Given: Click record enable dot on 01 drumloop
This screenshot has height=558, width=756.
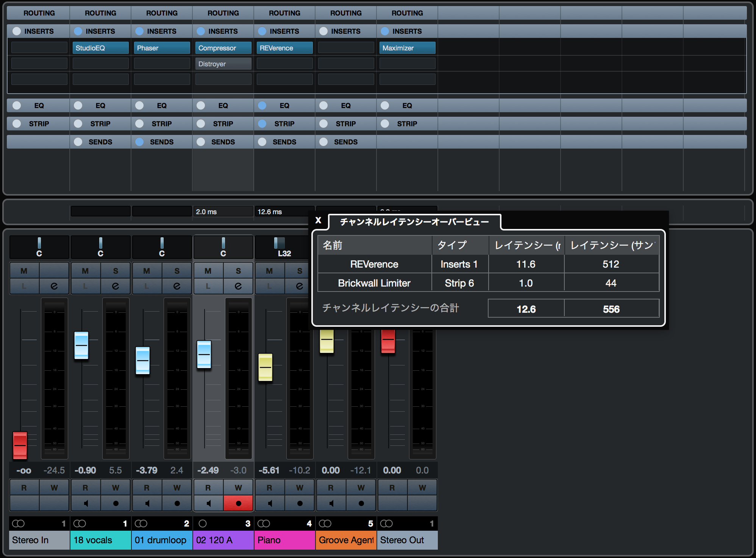Looking at the screenshot, I should (x=177, y=503).
